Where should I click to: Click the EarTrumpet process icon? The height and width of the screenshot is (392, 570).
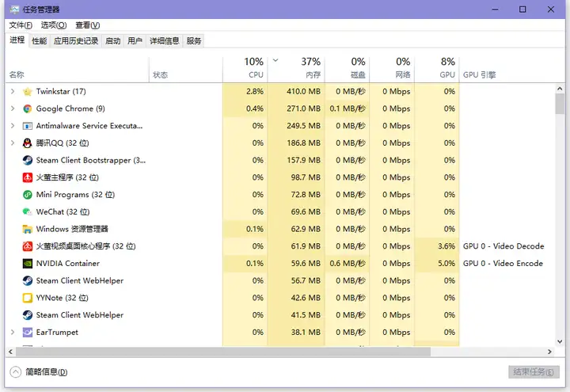point(28,333)
